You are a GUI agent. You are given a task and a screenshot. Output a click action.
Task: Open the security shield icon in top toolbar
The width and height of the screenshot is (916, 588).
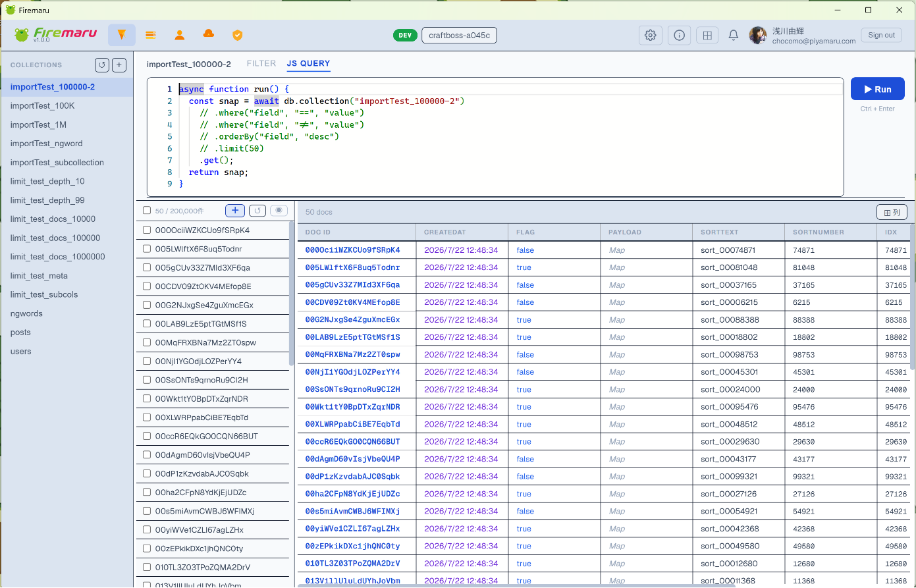click(238, 35)
